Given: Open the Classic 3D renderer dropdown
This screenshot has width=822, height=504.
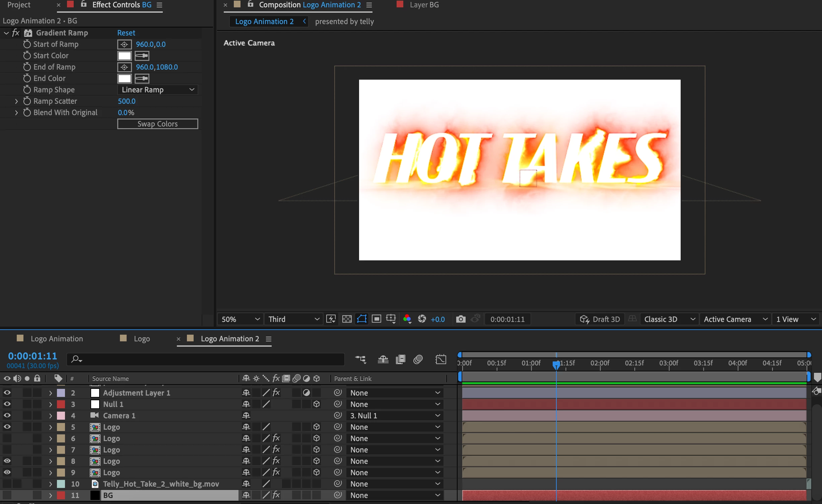Looking at the screenshot, I should [669, 319].
